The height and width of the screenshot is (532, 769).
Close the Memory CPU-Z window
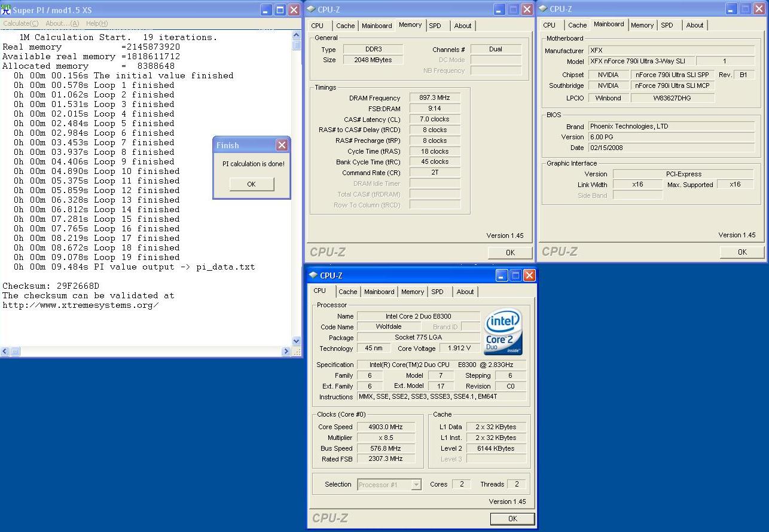(527, 10)
